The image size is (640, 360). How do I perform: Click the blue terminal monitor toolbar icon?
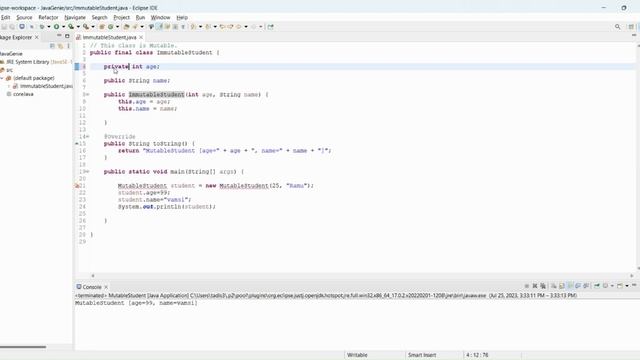(22, 27)
